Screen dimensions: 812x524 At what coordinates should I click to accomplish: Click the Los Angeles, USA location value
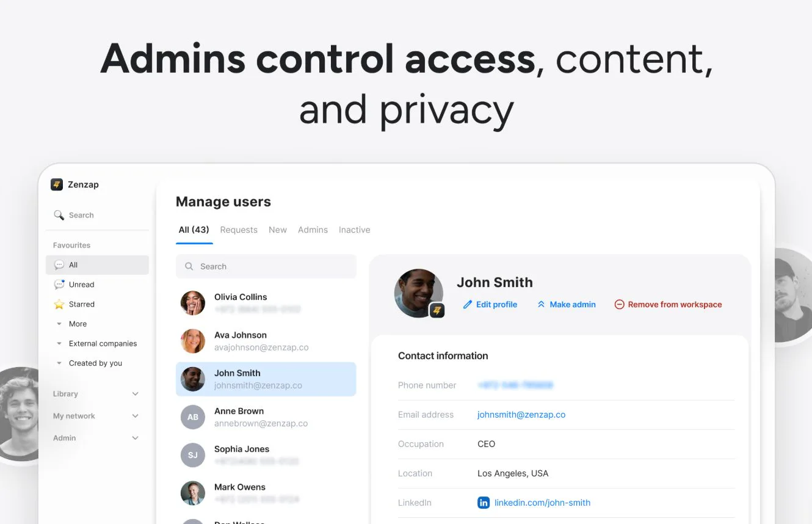[513, 473]
